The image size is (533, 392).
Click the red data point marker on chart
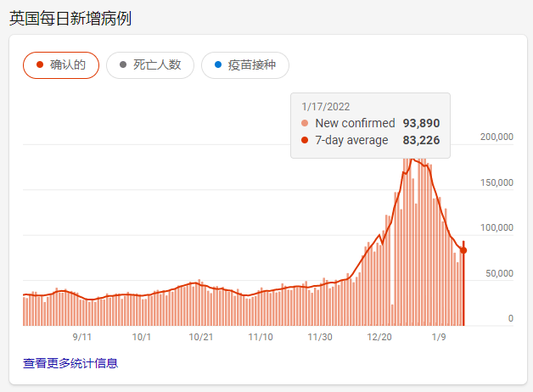tap(463, 250)
